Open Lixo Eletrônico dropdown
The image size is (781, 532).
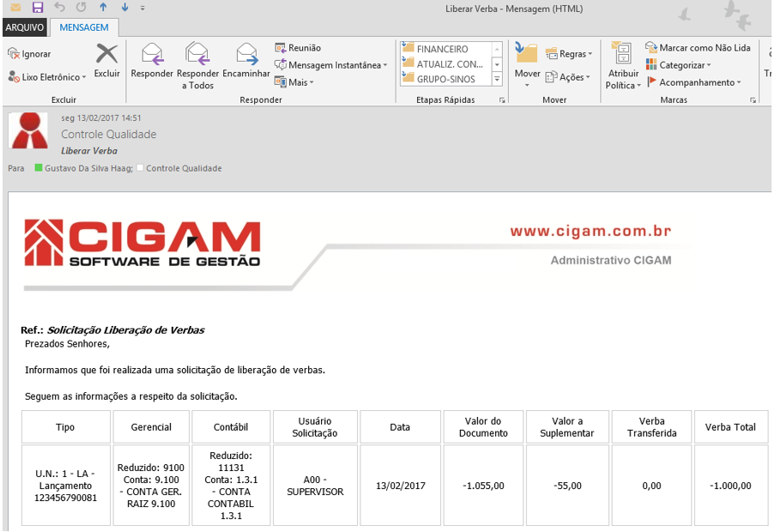click(47, 77)
